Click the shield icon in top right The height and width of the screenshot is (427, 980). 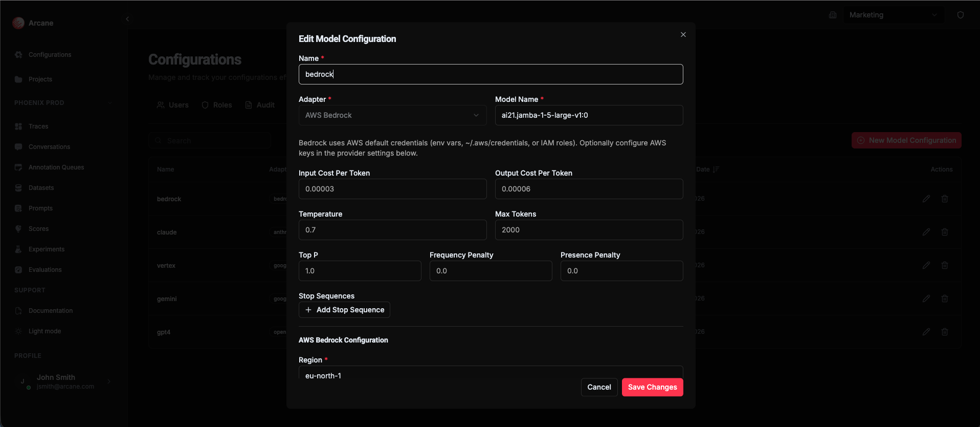(961, 15)
